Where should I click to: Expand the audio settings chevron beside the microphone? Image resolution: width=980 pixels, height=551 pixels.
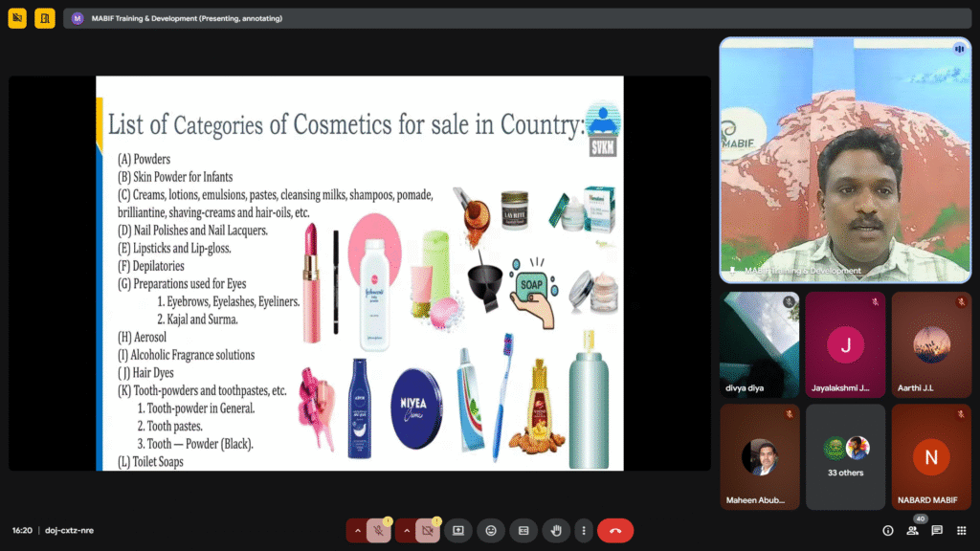click(x=358, y=530)
